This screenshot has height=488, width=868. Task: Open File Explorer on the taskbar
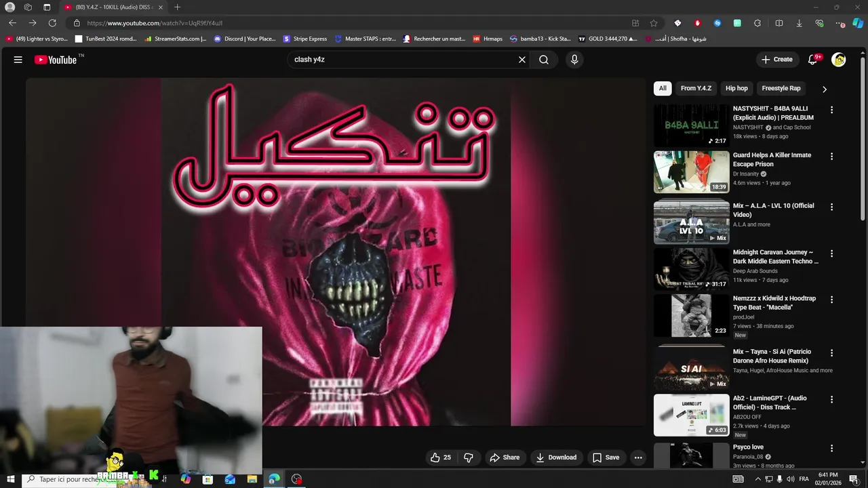click(x=252, y=479)
